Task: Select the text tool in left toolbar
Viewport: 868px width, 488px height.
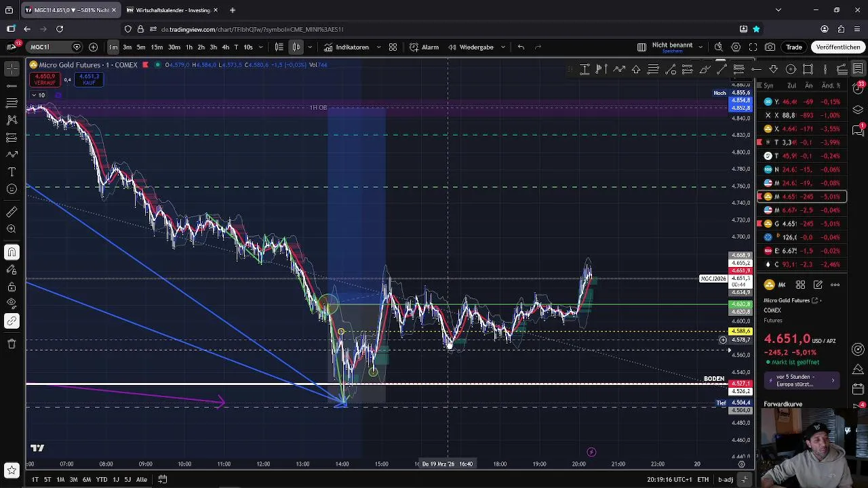Action: pyautogui.click(x=12, y=171)
